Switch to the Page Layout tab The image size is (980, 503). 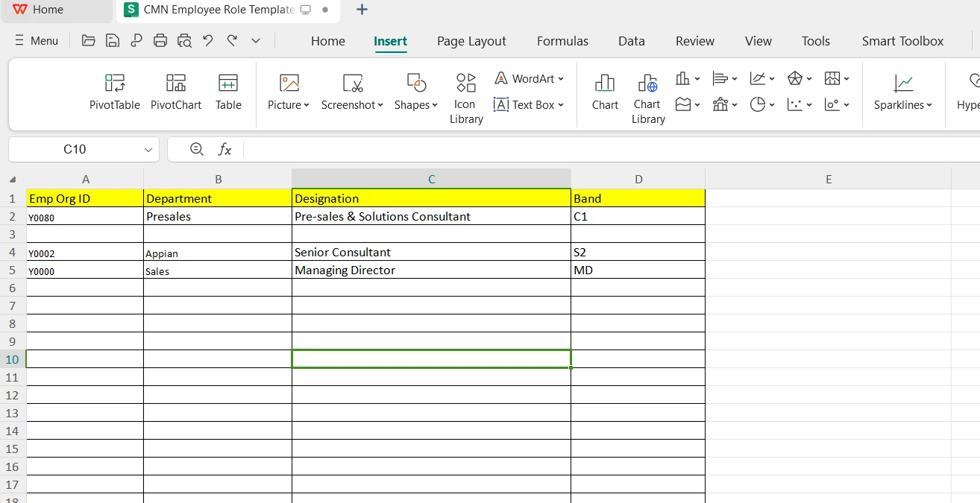click(471, 41)
